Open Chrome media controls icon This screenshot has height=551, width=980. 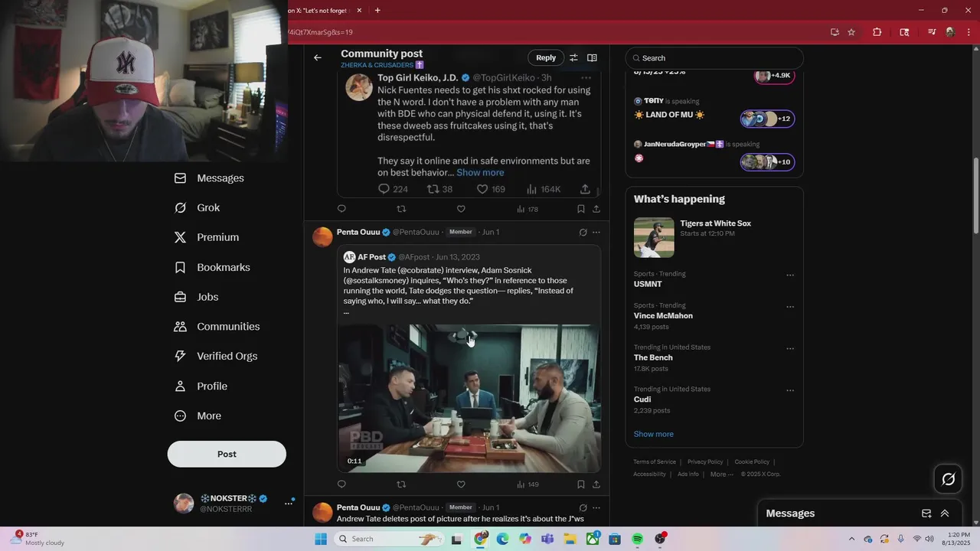(932, 32)
